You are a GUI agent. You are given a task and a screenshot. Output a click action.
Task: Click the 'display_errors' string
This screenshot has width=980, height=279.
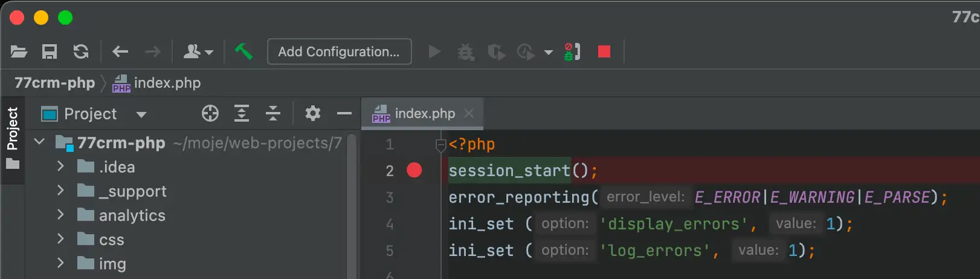(674, 225)
